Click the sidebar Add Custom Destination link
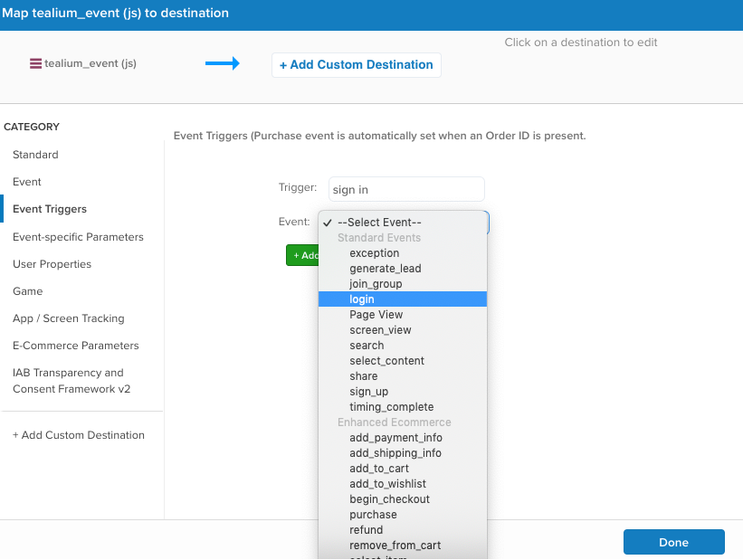 pos(79,435)
